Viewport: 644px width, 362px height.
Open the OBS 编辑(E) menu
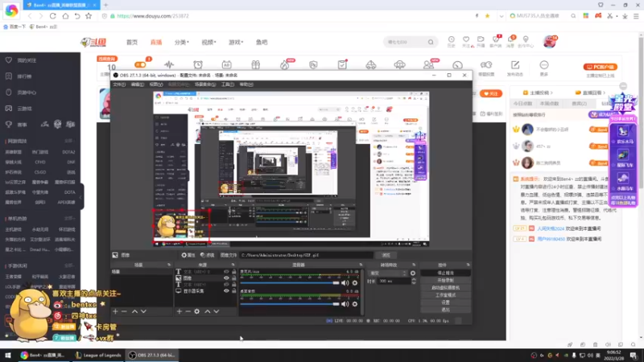(137, 84)
